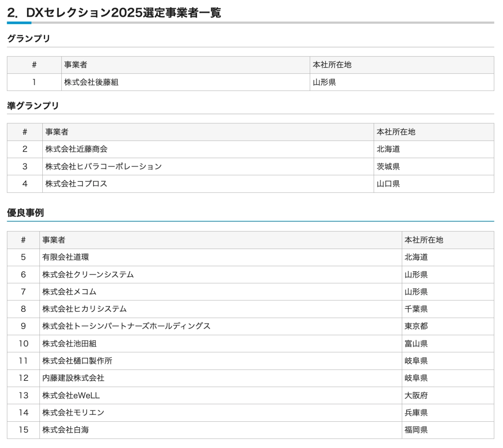Click row number 15 beside 株式会社白海
The image size is (503, 448).
(23, 430)
